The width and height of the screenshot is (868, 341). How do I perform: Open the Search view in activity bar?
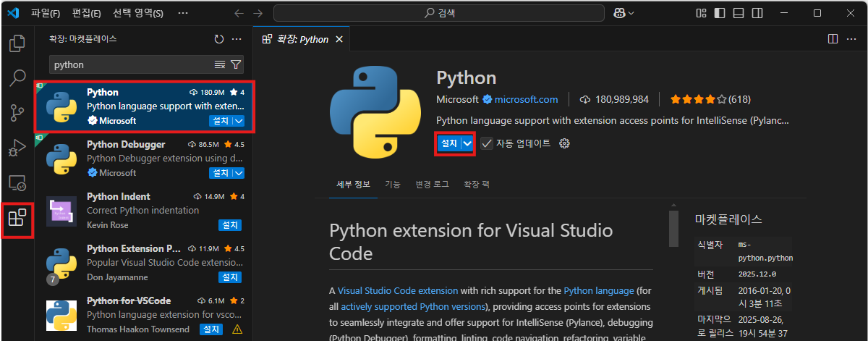17,77
